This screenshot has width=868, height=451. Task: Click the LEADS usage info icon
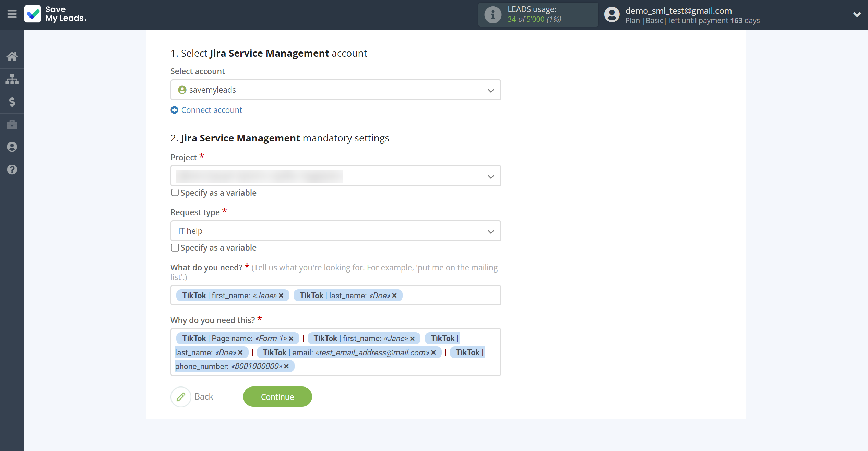[493, 15]
